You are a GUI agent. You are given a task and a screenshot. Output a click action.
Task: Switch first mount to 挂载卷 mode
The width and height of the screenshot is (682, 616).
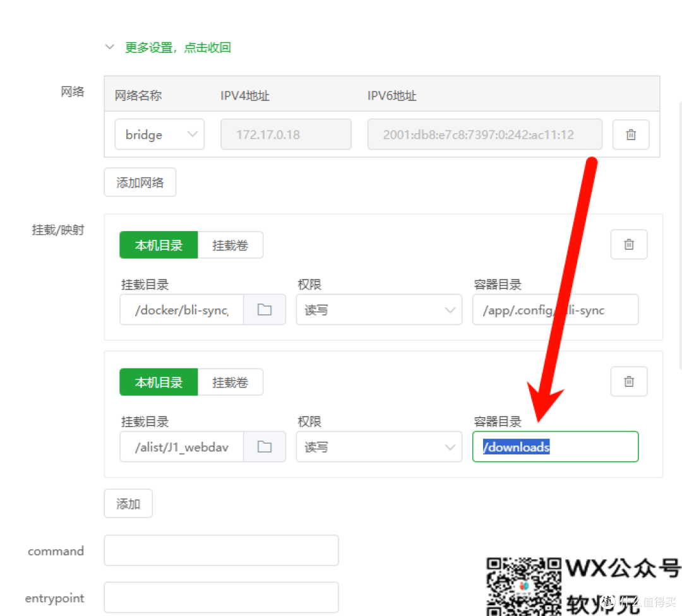pyautogui.click(x=230, y=245)
